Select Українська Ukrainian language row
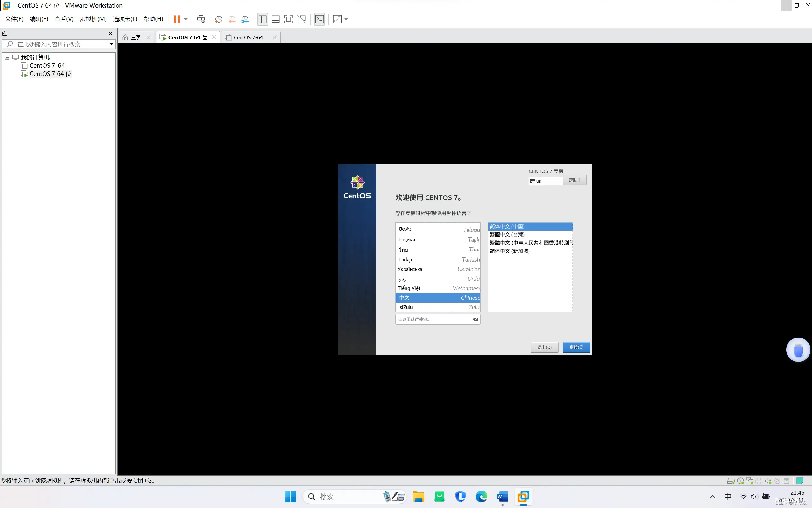 tap(438, 269)
